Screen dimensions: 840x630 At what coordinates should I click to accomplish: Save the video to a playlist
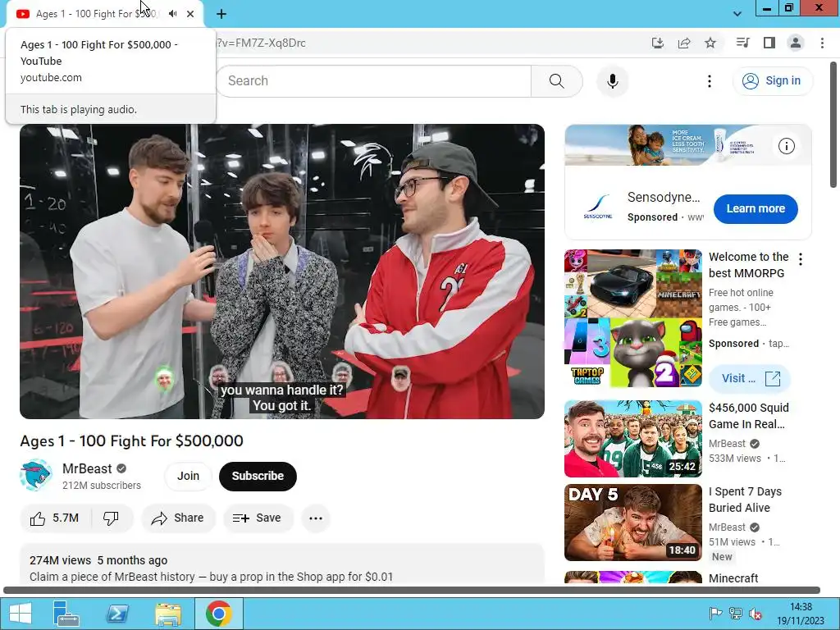pos(258,518)
